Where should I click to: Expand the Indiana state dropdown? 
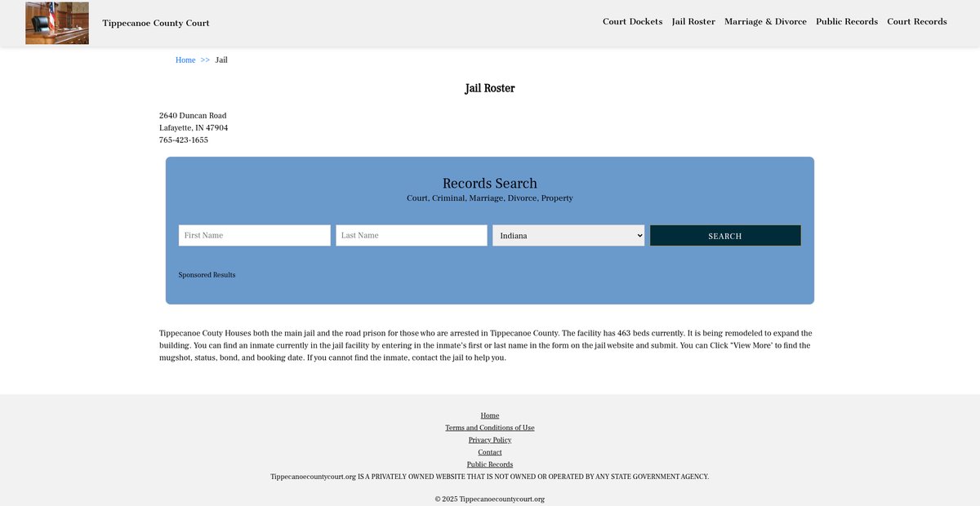568,235
